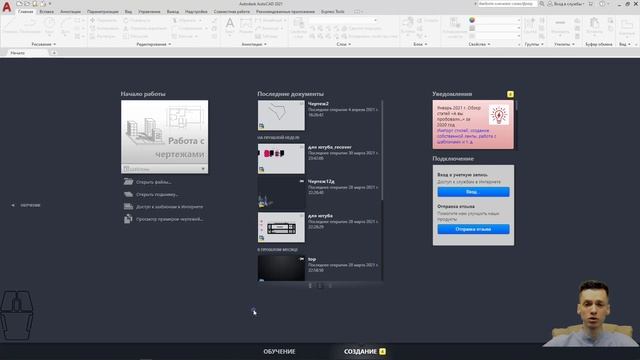The width and height of the screenshot is (640, 360).
Task: Click the online templates icon under Начало работы
Action: (128, 207)
